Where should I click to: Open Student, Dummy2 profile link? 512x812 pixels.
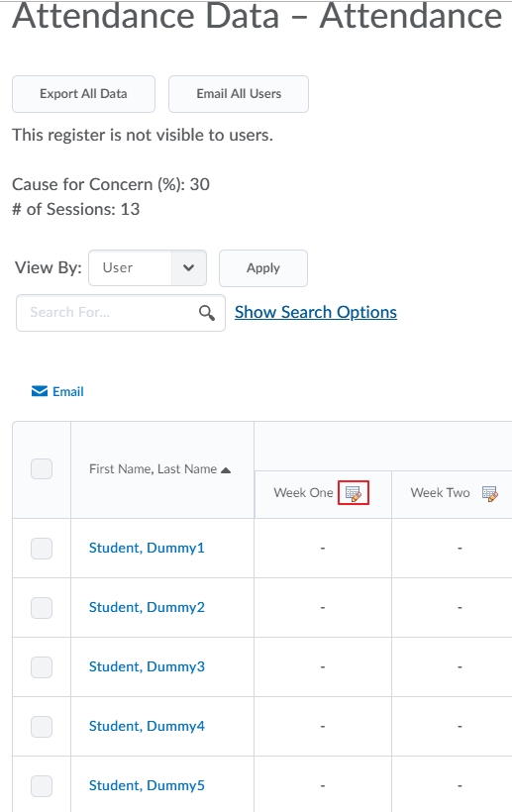click(147, 607)
